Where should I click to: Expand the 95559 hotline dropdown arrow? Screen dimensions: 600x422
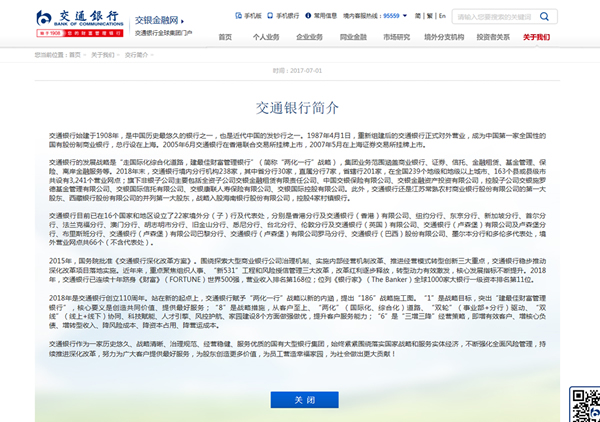pyautogui.click(x=405, y=16)
